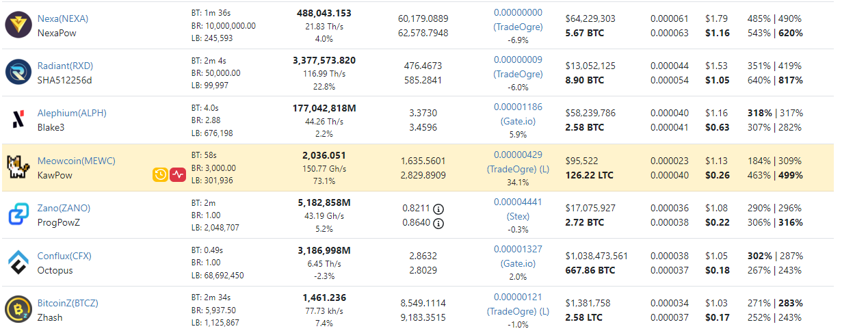Click Zano profit value $0.22
868x331 pixels.
point(718,222)
